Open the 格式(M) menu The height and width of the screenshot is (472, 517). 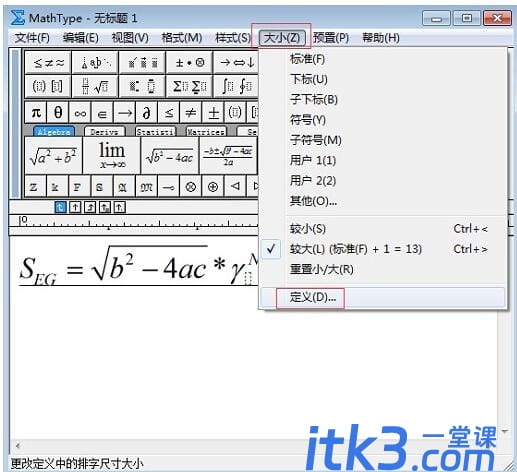coord(182,38)
